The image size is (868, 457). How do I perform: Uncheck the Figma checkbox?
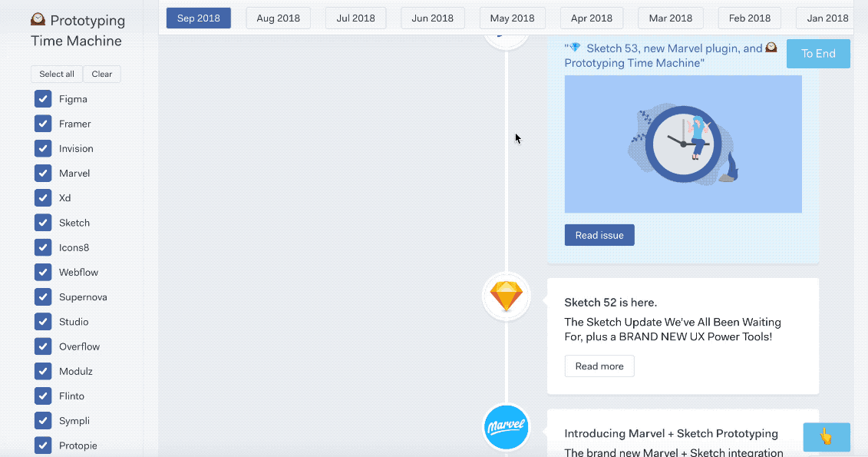point(43,98)
